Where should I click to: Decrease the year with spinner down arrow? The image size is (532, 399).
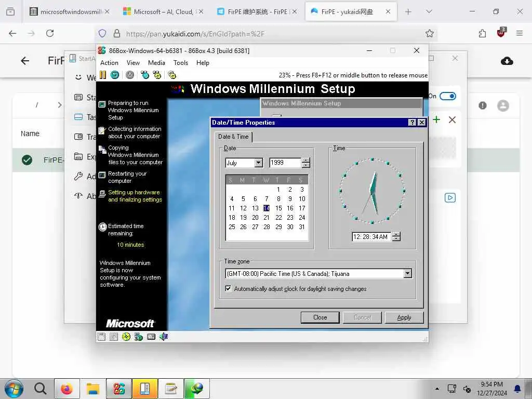pos(305,165)
